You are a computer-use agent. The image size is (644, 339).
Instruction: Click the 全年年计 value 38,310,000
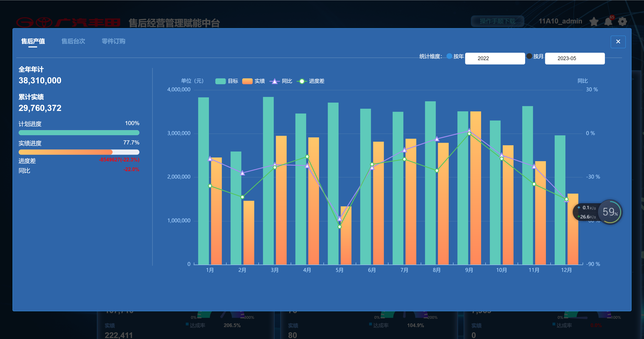pyautogui.click(x=40, y=80)
